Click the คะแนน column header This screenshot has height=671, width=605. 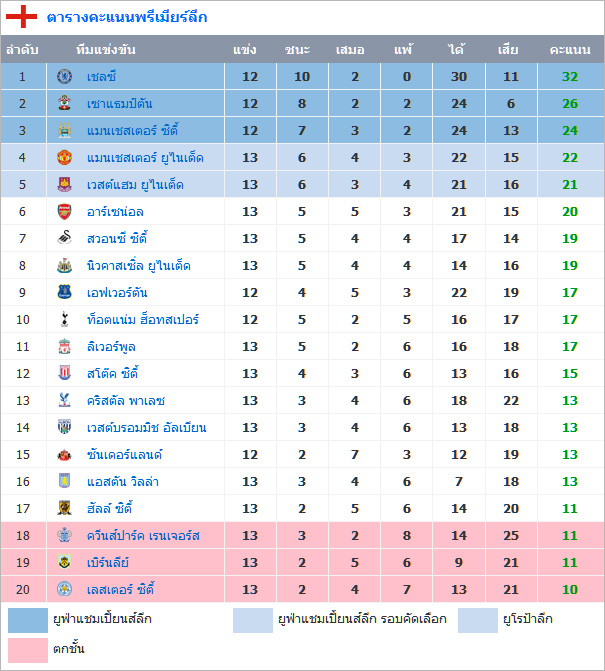(x=569, y=49)
